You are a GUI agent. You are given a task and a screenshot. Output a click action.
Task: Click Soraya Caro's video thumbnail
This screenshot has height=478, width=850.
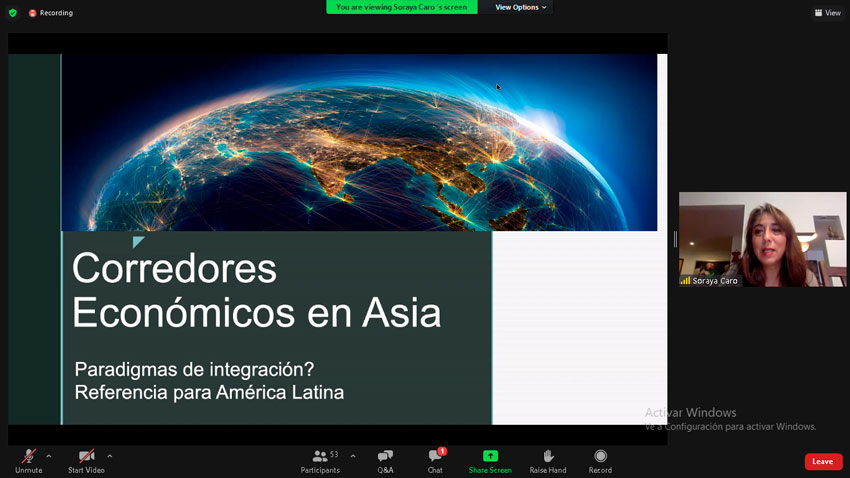[x=762, y=239]
